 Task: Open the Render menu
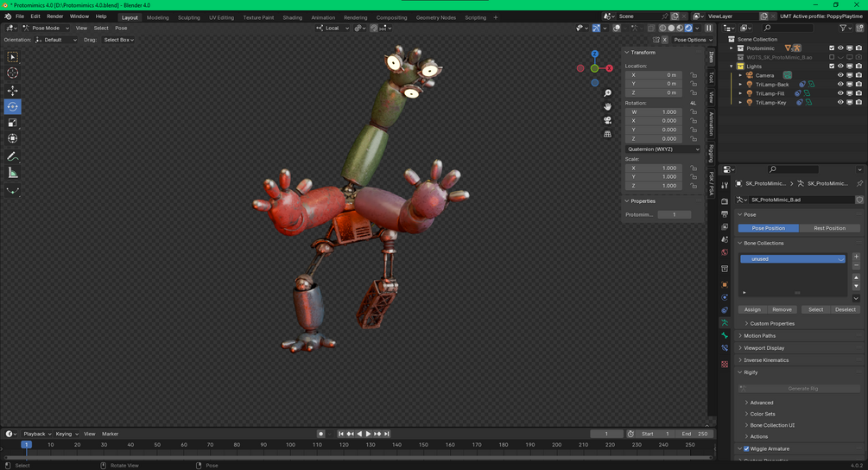tap(54, 16)
